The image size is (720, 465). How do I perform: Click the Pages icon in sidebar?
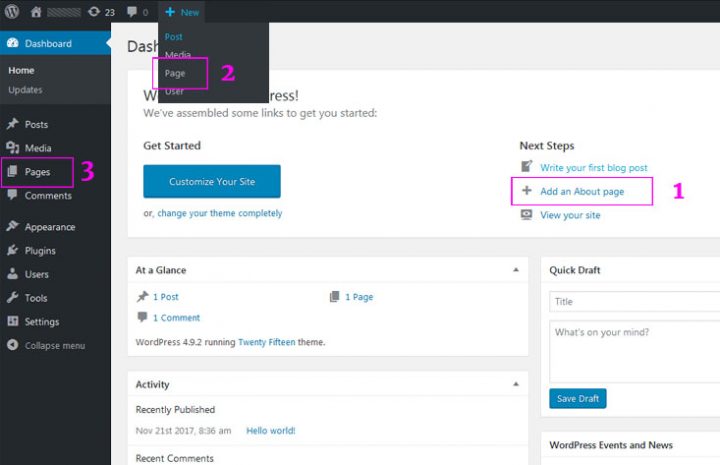(13, 171)
